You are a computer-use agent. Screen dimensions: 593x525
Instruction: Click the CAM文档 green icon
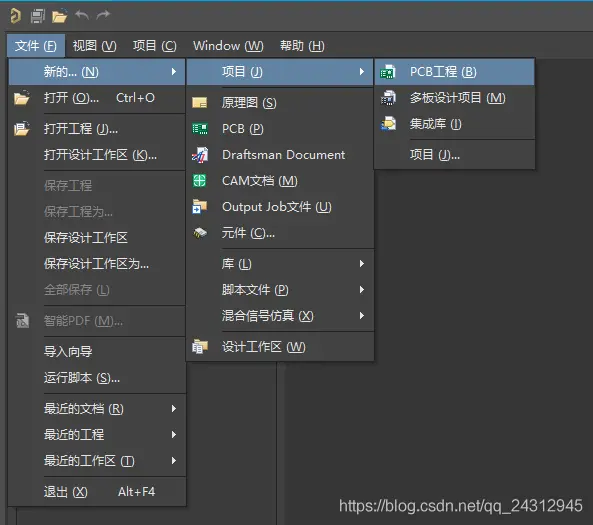200,181
